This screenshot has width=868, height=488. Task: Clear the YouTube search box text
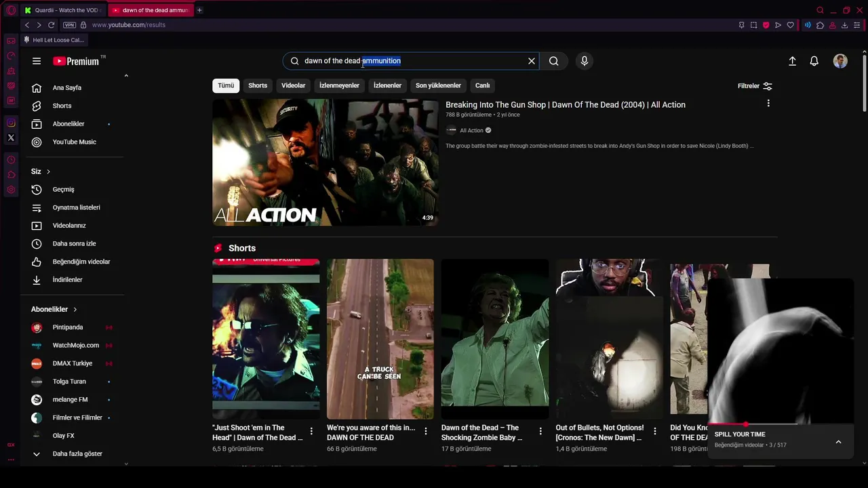point(532,61)
